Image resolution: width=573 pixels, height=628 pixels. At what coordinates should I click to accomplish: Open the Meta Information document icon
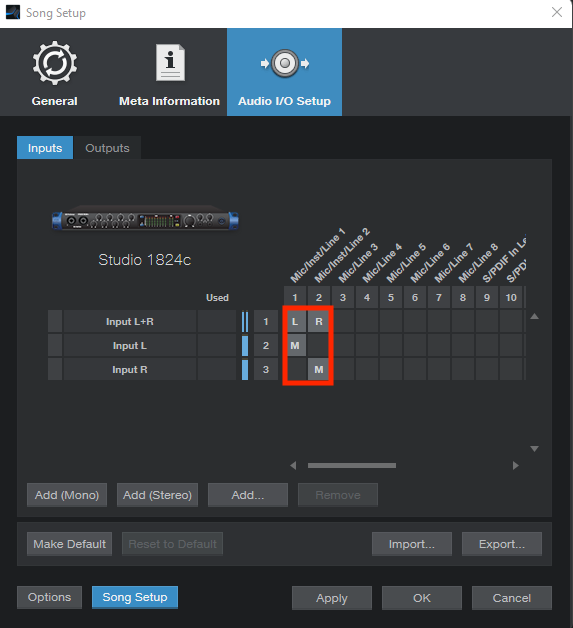(170, 63)
